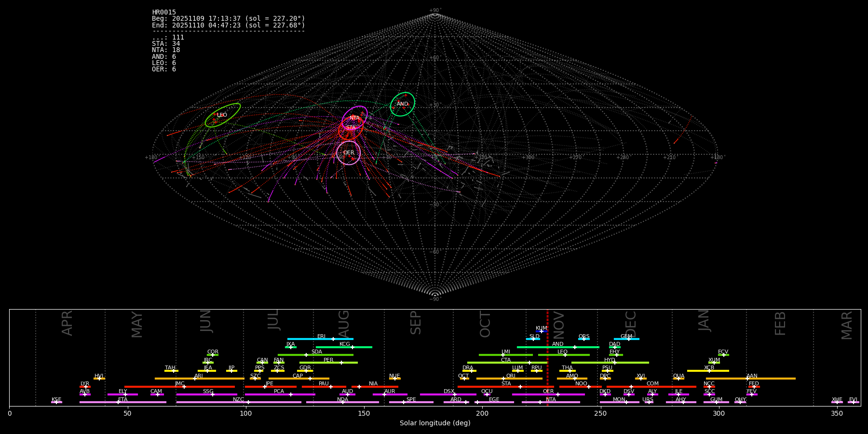Click the 'OER: 6' count line

pos(164,69)
